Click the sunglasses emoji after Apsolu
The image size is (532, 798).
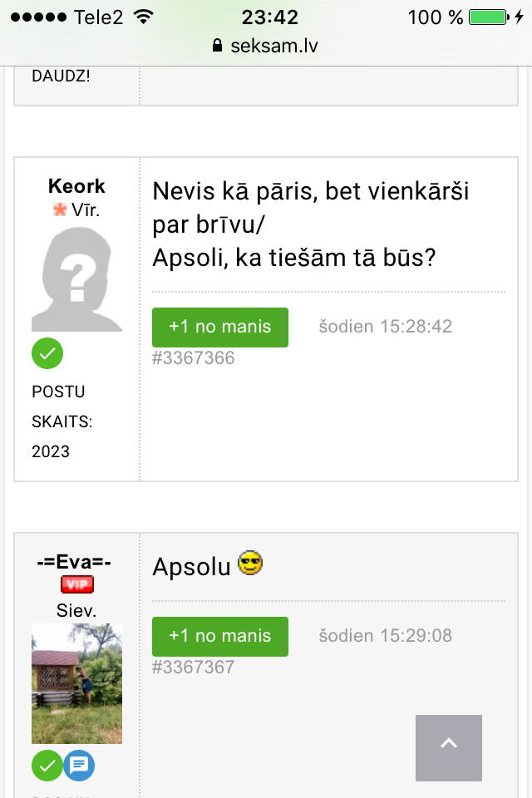[249, 564]
